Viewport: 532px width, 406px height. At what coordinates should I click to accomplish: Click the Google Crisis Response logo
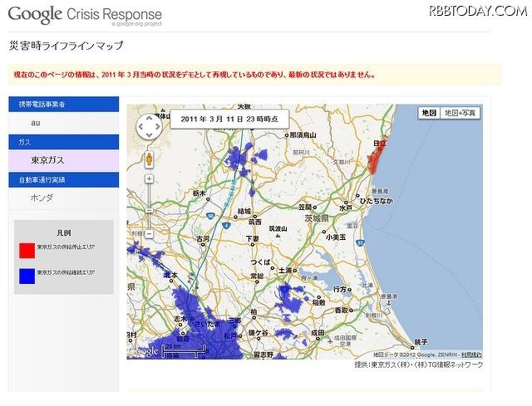point(84,15)
